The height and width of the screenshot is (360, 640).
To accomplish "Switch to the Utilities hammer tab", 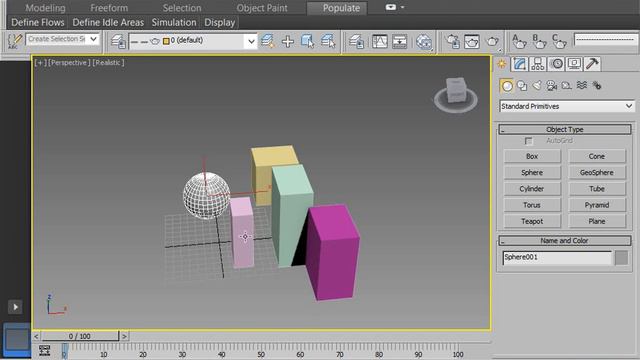I will tap(592, 64).
